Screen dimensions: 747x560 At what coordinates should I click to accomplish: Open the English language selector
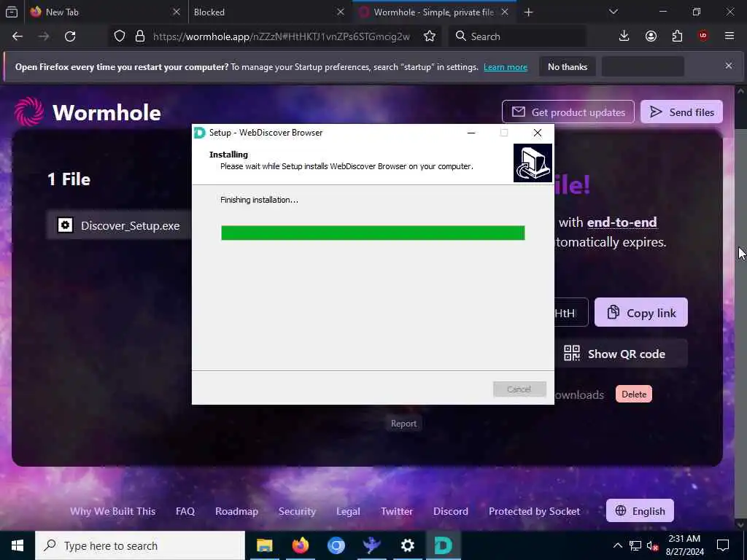pos(640,511)
